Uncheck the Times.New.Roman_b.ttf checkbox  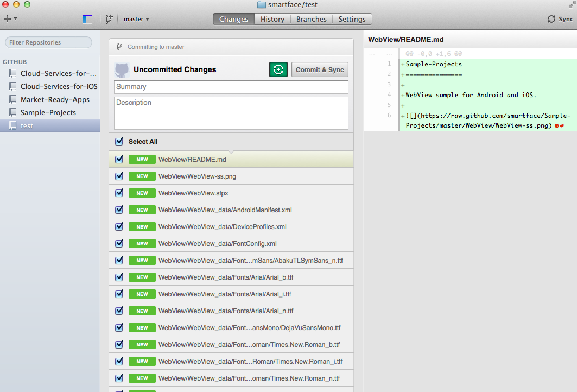[x=119, y=345]
